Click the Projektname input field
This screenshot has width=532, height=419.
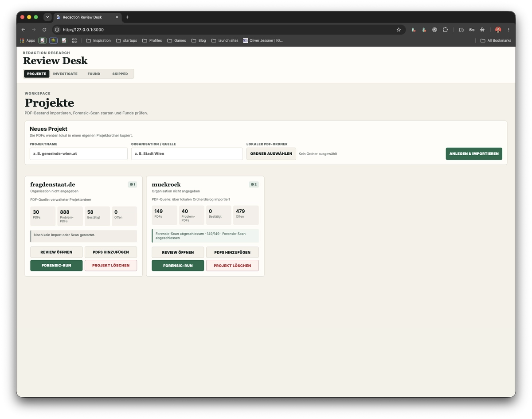click(78, 154)
